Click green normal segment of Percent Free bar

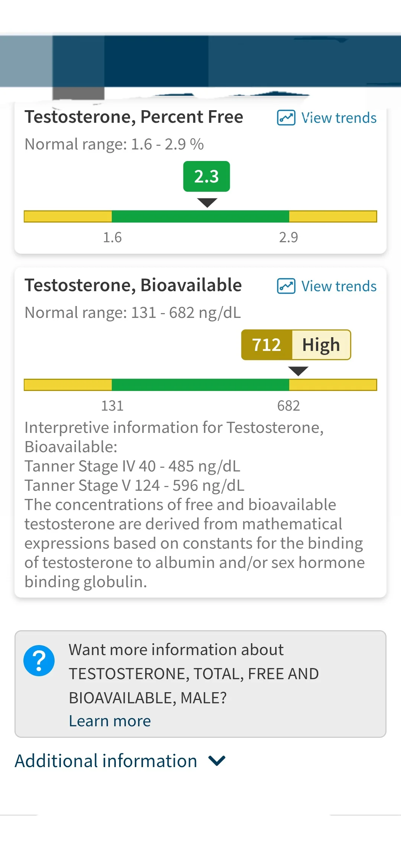200,216
